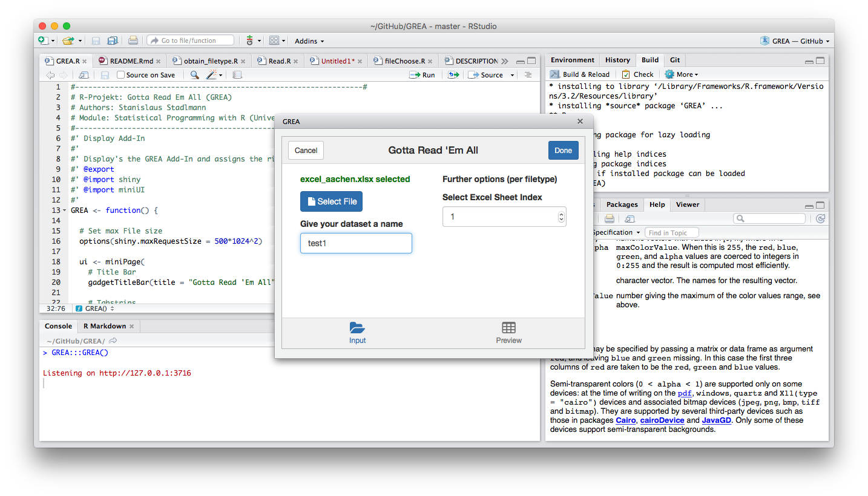Image resolution: width=868 pixels, height=496 pixels.
Task: Focus the Help search field
Action: click(x=769, y=218)
